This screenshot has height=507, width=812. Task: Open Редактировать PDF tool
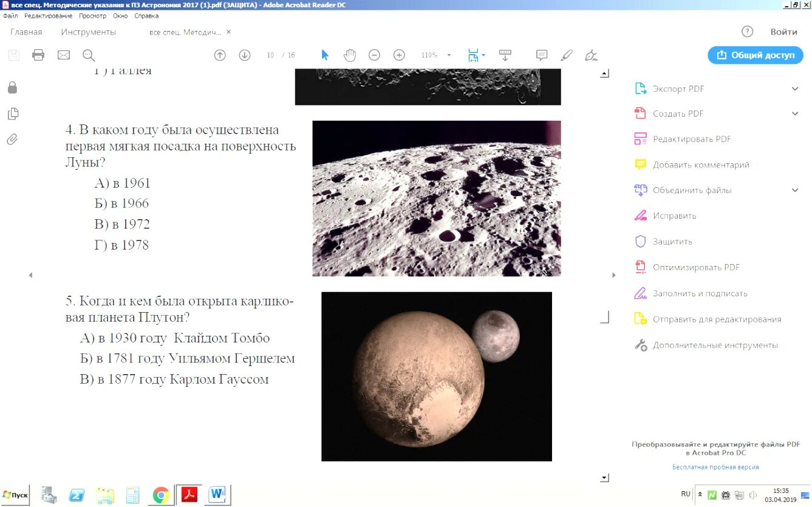click(x=692, y=139)
